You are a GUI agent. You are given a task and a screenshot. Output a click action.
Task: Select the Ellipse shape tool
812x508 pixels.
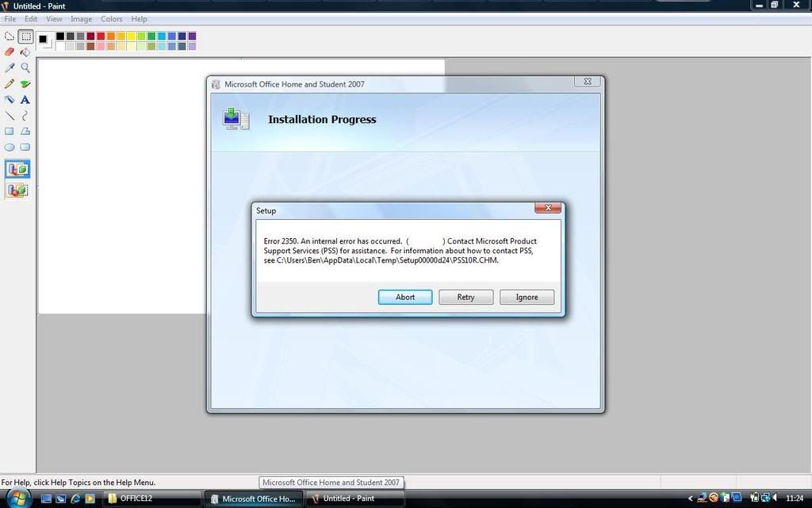coord(10,147)
